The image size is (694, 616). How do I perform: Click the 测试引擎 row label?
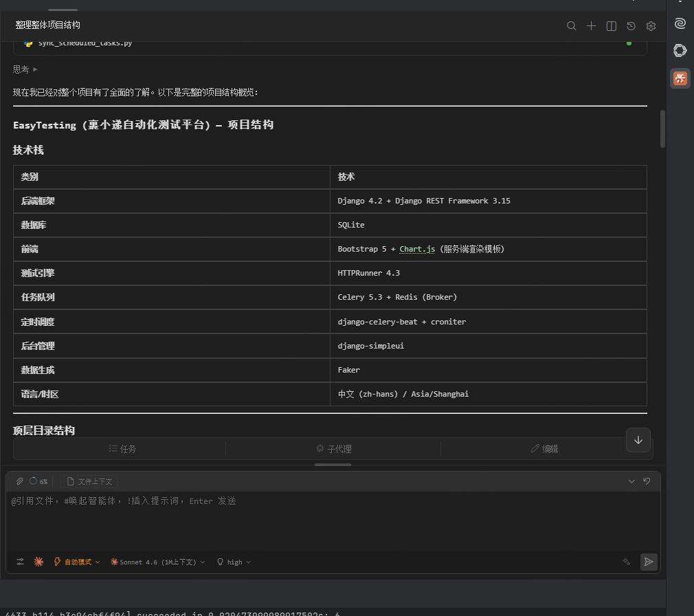pos(38,273)
